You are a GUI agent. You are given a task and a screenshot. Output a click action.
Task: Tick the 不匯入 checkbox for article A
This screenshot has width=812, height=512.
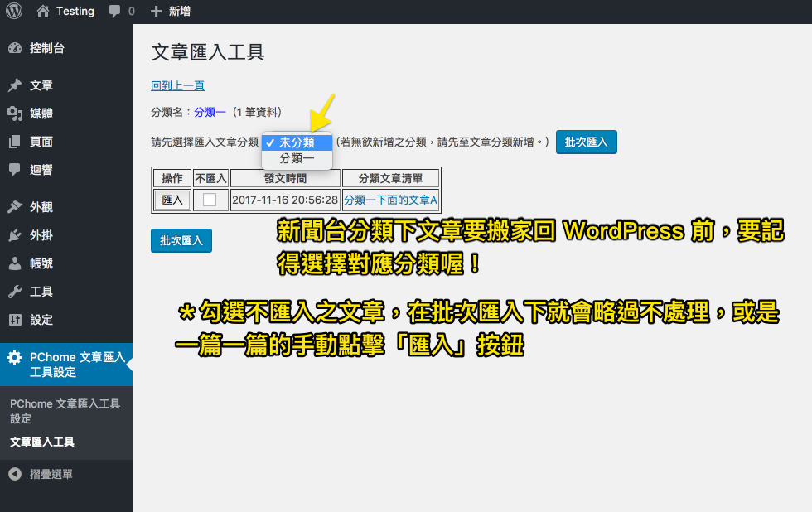[210, 200]
